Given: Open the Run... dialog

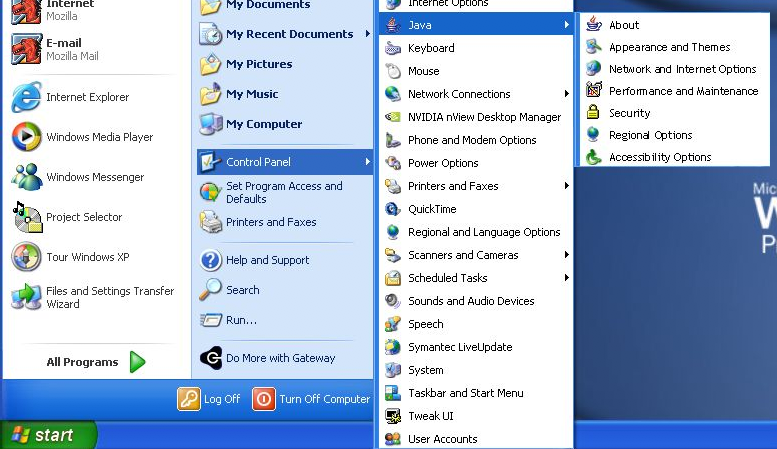Looking at the screenshot, I should [284, 320].
